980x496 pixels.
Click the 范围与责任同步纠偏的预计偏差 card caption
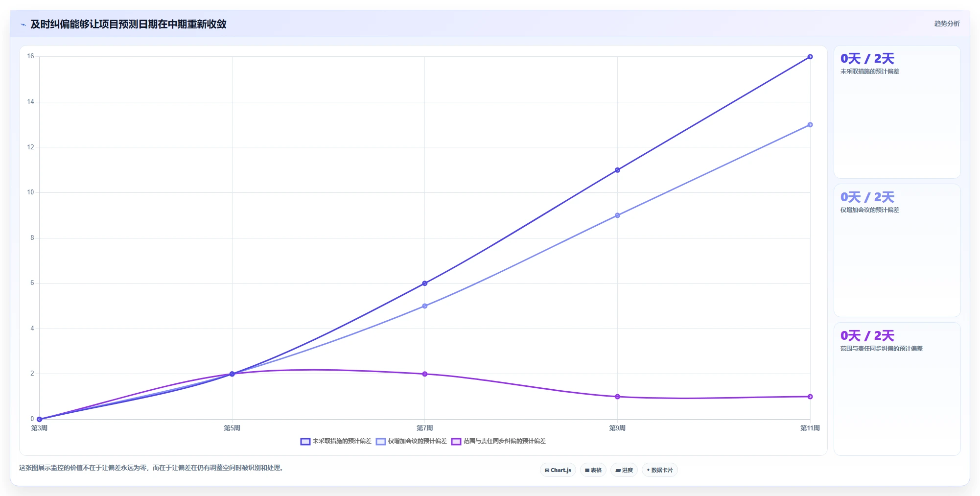pyautogui.click(x=882, y=349)
